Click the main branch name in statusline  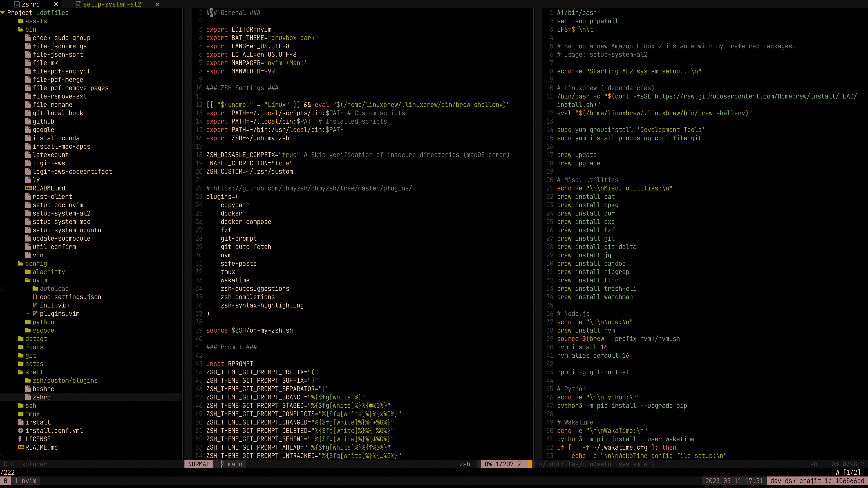point(235,464)
